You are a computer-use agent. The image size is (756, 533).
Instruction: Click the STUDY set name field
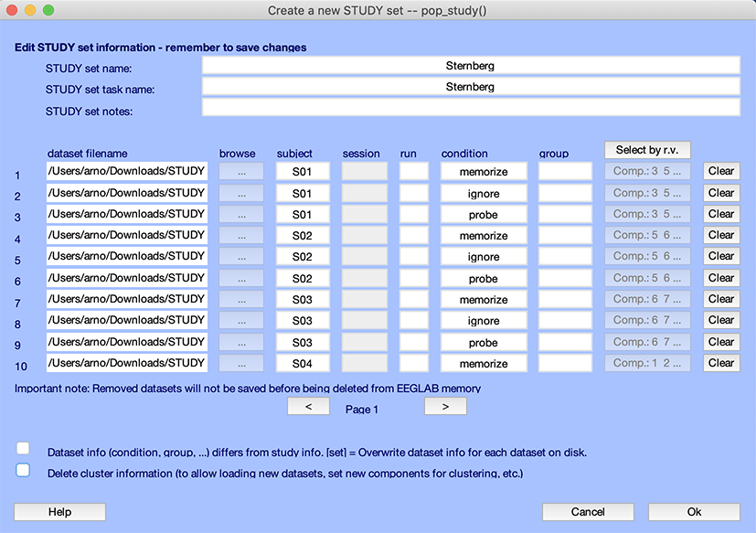pos(470,66)
